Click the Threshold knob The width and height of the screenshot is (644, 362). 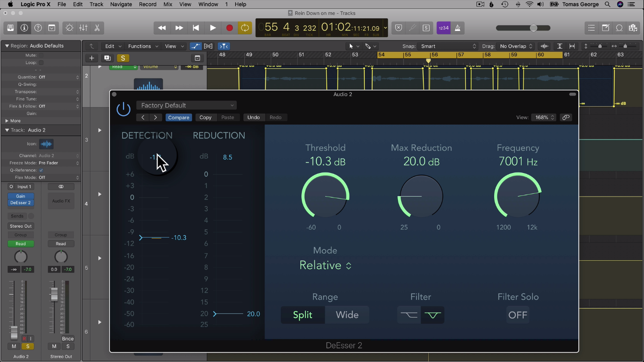325,196
